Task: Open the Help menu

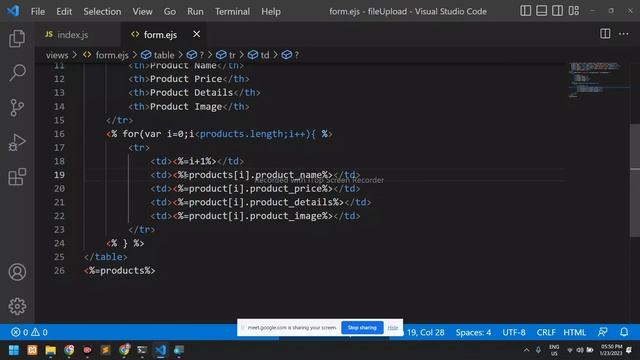Action: pyautogui.click(x=271, y=11)
